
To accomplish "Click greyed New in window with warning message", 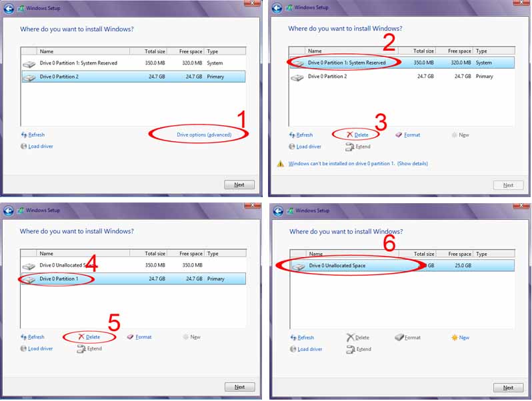I will tap(461, 135).
